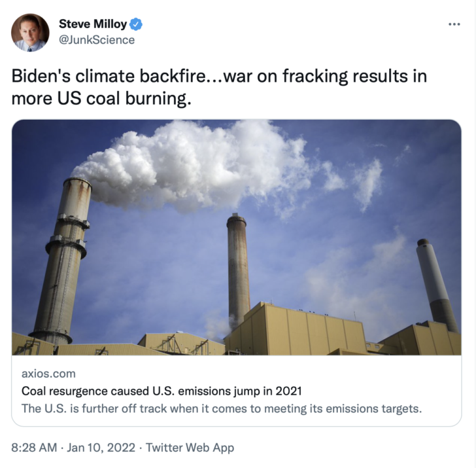Image resolution: width=476 pixels, height=468 pixels.
Task: Click the left smokestack emitting smoke
Action: point(62,261)
